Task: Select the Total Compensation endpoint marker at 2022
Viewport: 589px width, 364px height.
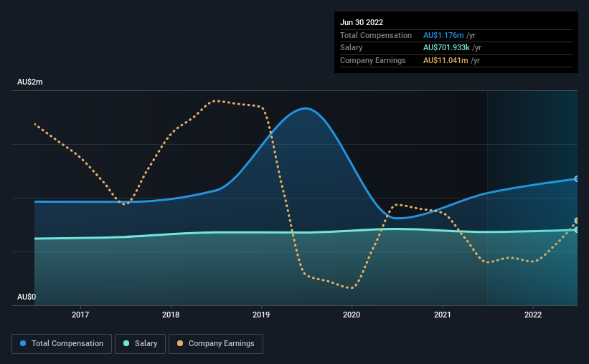Action: coord(577,179)
